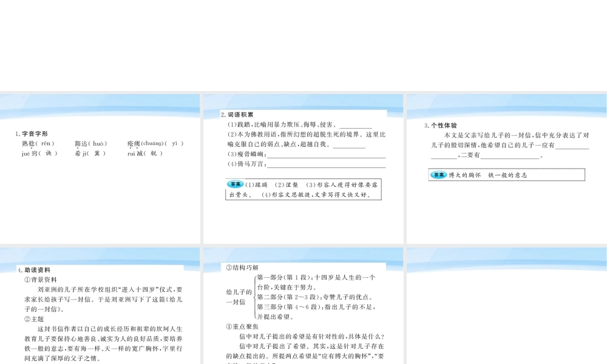
Task: Click the line 并提出希望
Action: coord(276,317)
